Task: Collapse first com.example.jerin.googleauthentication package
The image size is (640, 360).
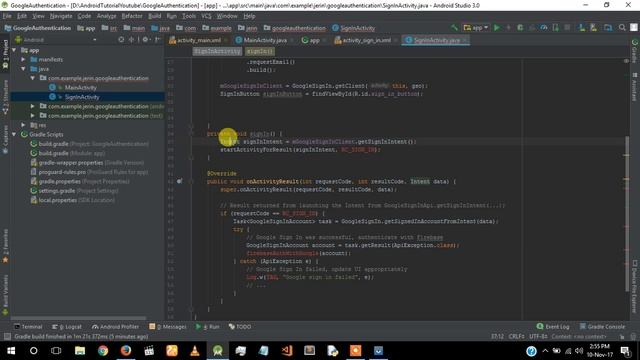Action: (33, 78)
